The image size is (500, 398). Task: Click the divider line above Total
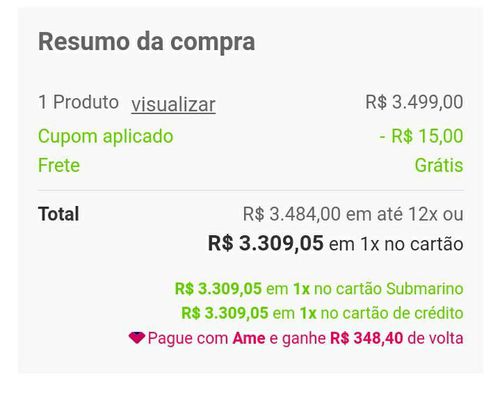(x=251, y=190)
